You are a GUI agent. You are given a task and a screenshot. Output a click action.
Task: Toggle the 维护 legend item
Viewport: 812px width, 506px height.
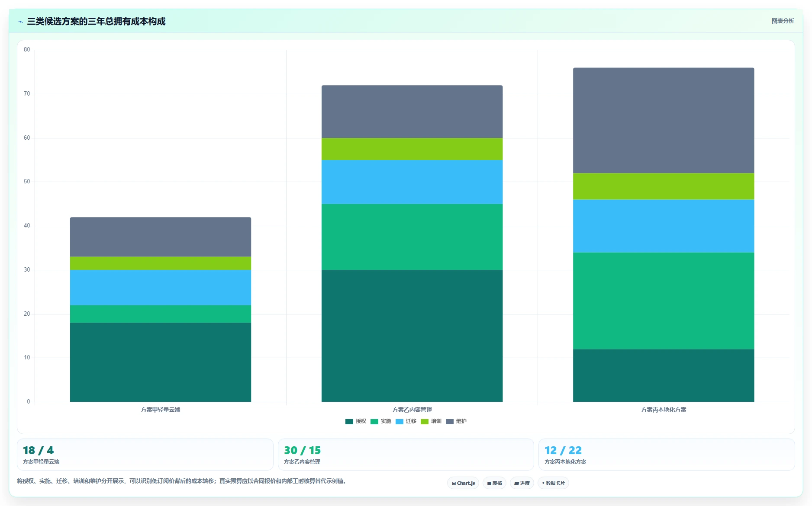pos(456,421)
